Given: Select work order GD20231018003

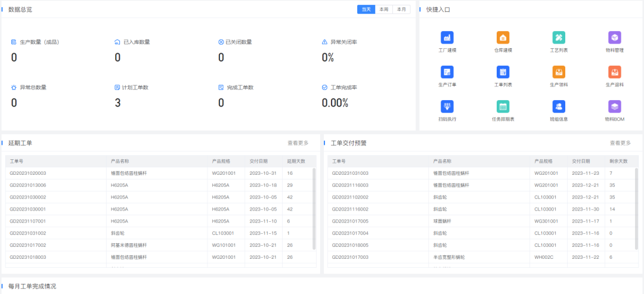Looking at the screenshot, I should pos(28,257).
